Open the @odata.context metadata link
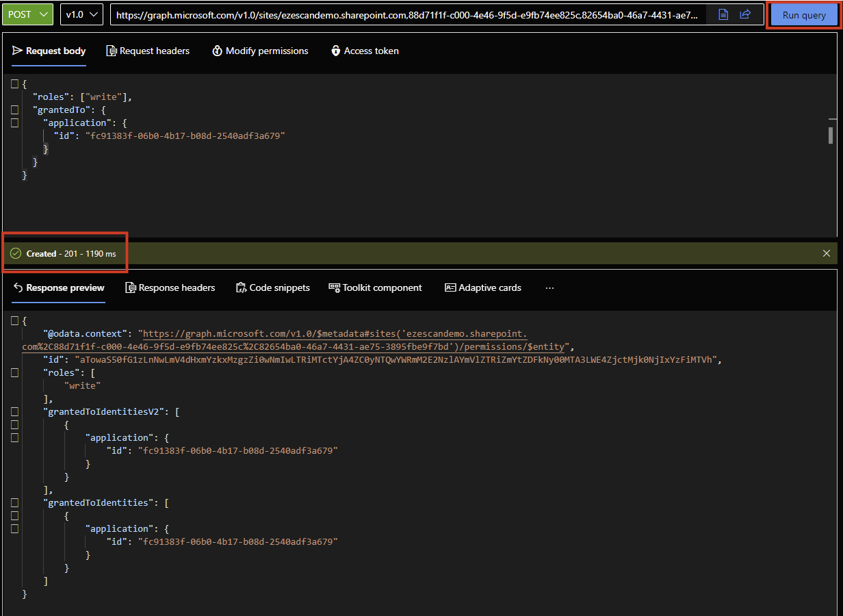Screen dimensions: 843x616 click(x=335, y=334)
